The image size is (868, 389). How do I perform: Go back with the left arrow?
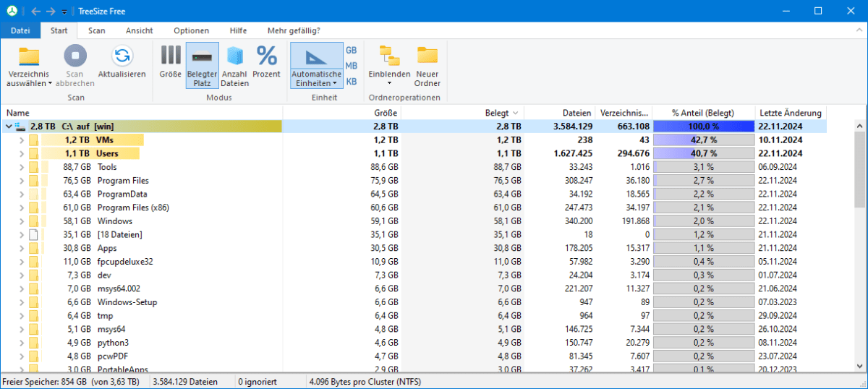[x=35, y=11]
